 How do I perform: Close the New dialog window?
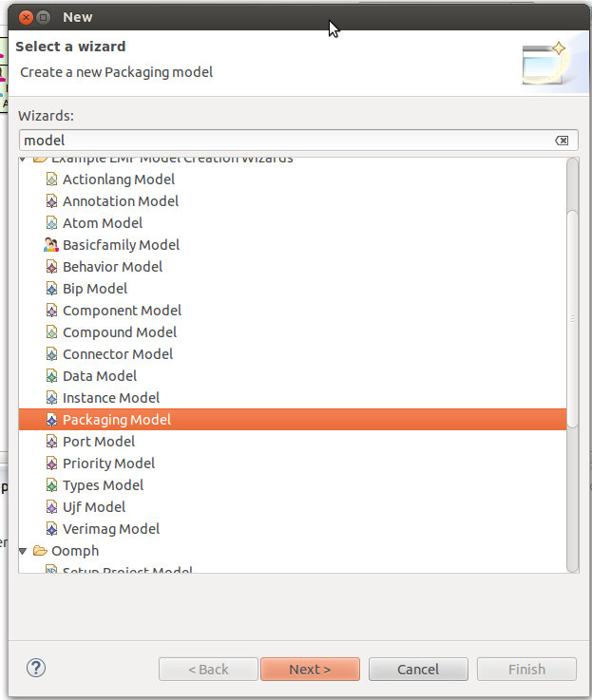[x=26, y=17]
